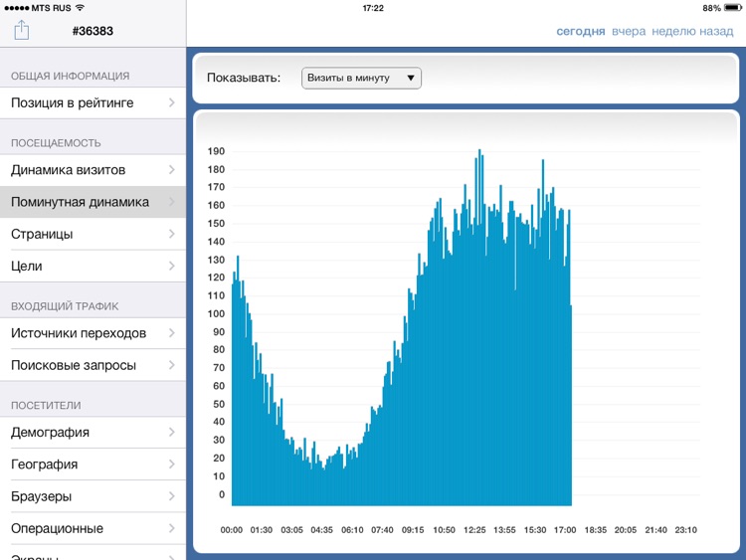The image size is (746, 560).
Task: Tap the '#36383' counter title
Action: point(93,31)
